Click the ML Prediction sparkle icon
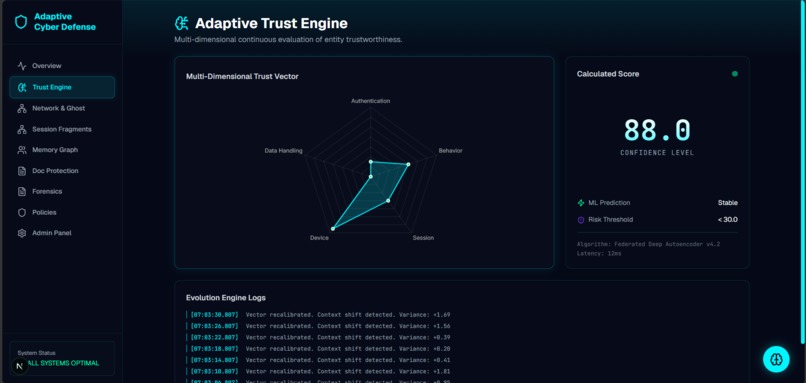The width and height of the screenshot is (806, 383). coord(581,203)
